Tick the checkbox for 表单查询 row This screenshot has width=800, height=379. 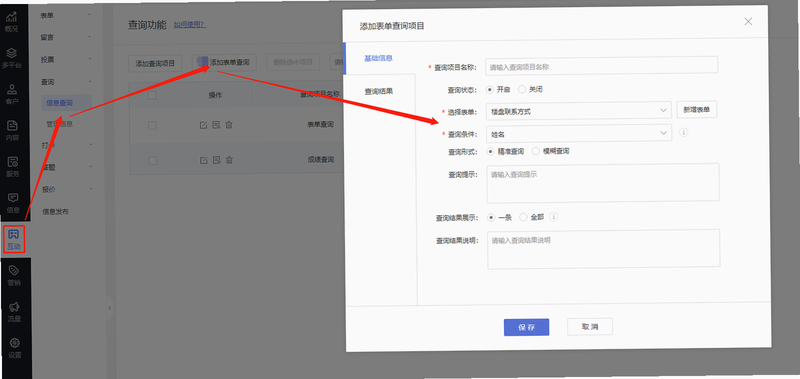pyautogui.click(x=152, y=125)
